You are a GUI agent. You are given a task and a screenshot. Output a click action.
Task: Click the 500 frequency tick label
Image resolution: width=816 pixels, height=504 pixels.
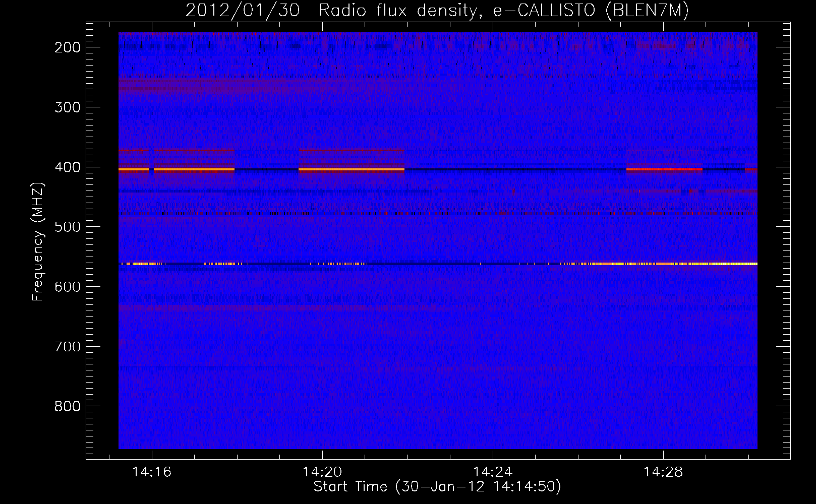pos(68,227)
